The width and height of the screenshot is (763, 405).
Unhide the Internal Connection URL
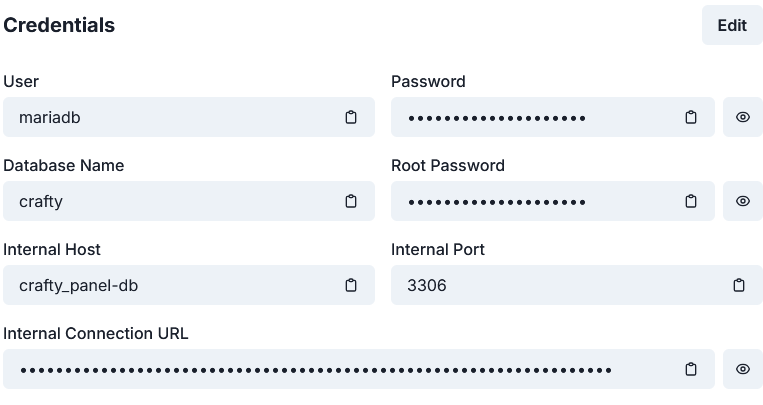click(x=743, y=369)
